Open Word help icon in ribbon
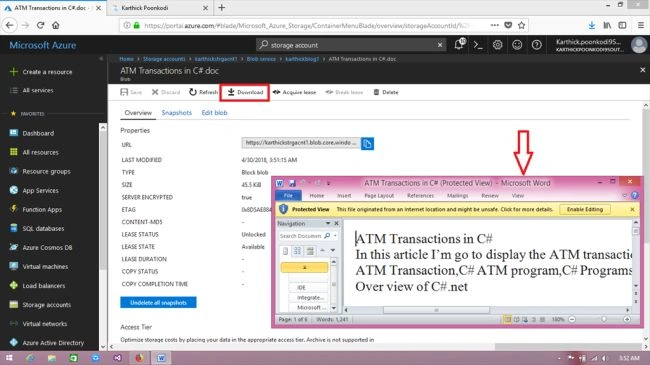The image size is (650, 365). point(634,195)
